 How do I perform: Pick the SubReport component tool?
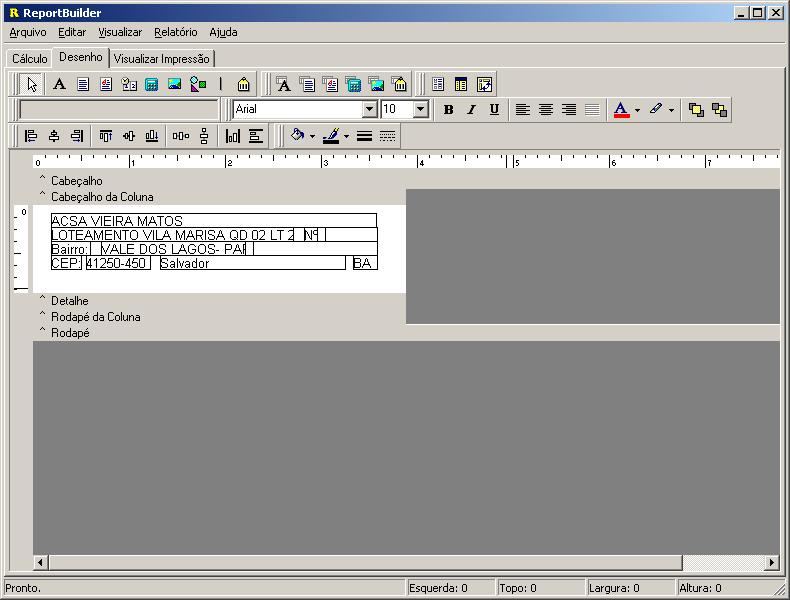click(x=461, y=84)
